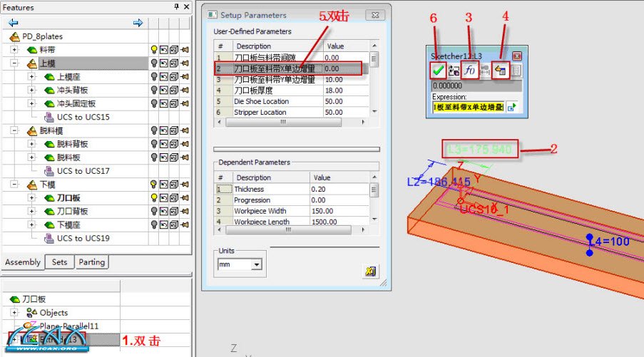Click the Excel export icon in Setup Parameters

pos(370,271)
